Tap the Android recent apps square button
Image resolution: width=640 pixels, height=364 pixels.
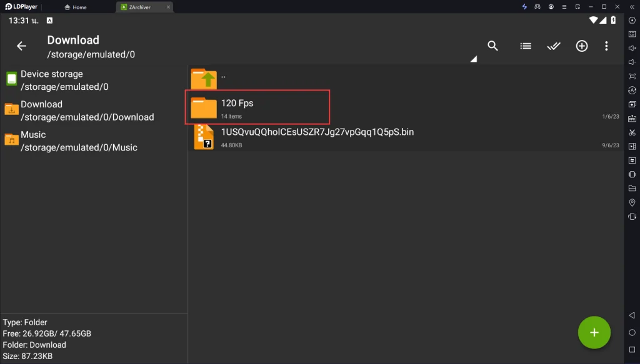tap(632, 350)
